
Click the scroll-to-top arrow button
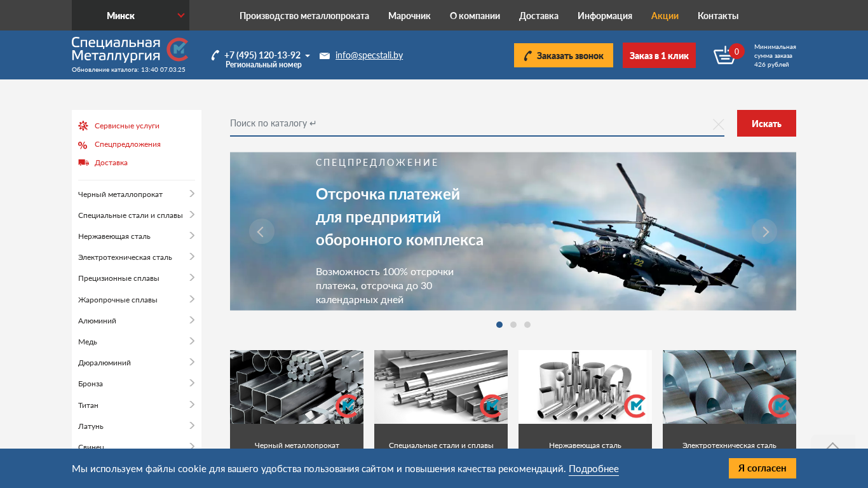[x=833, y=445]
